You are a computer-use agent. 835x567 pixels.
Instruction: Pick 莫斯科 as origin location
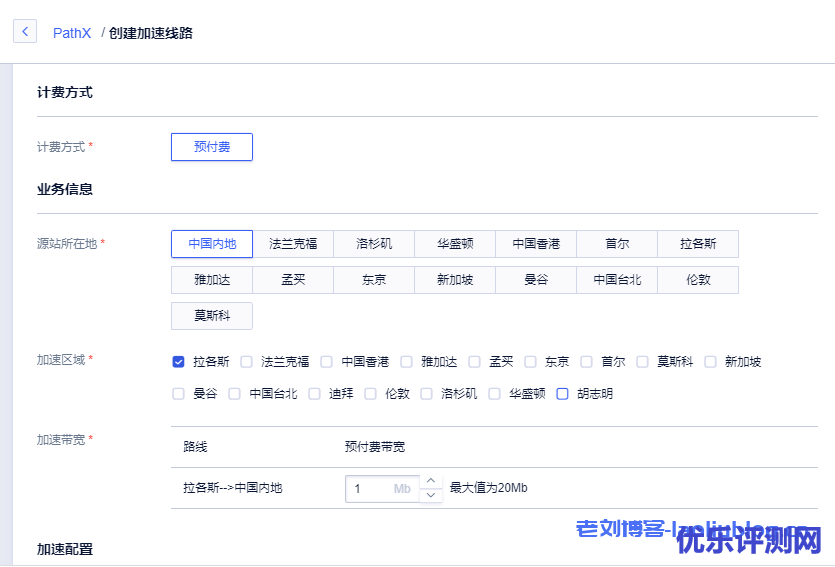[x=212, y=316]
